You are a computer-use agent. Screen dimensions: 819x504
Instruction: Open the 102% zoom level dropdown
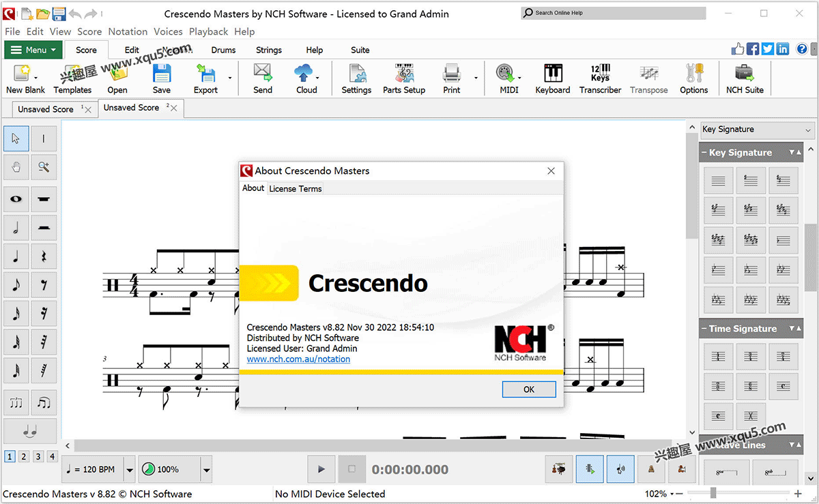coord(672,494)
